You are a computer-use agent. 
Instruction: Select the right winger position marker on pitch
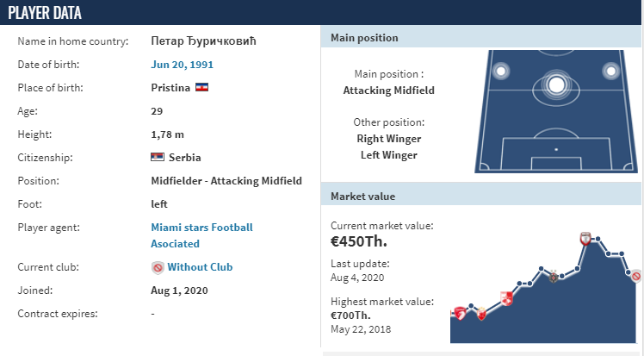610,72
